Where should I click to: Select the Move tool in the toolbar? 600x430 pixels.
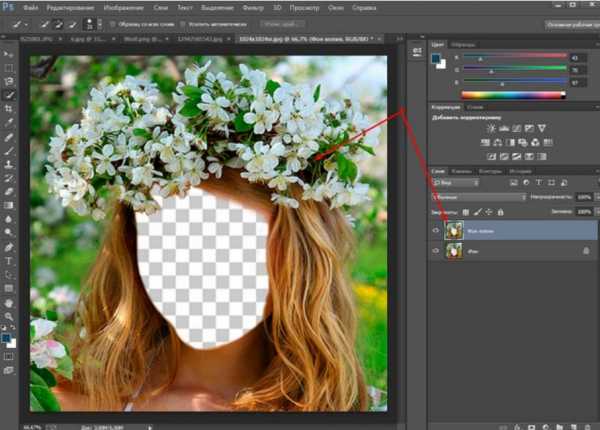(10, 54)
